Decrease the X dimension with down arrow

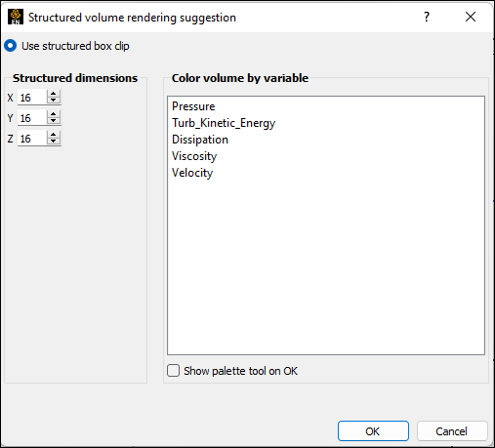pyautogui.click(x=54, y=101)
